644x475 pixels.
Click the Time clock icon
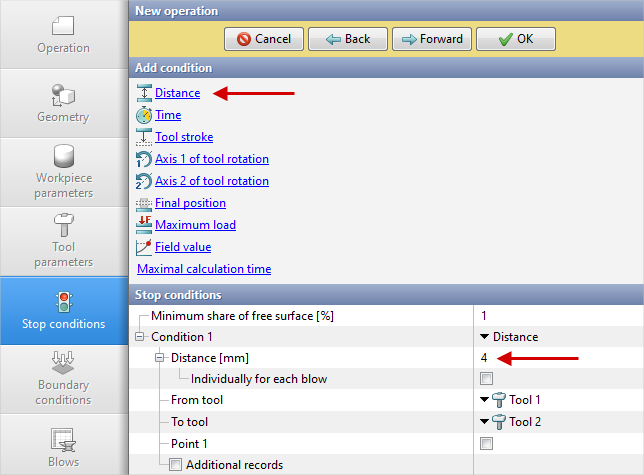click(143, 115)
